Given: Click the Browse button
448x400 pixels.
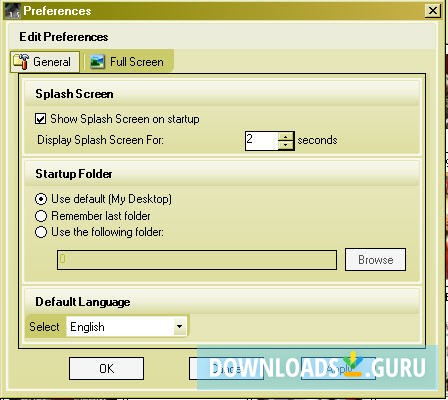Looking at the screenshot, I should tap(375, 260).
